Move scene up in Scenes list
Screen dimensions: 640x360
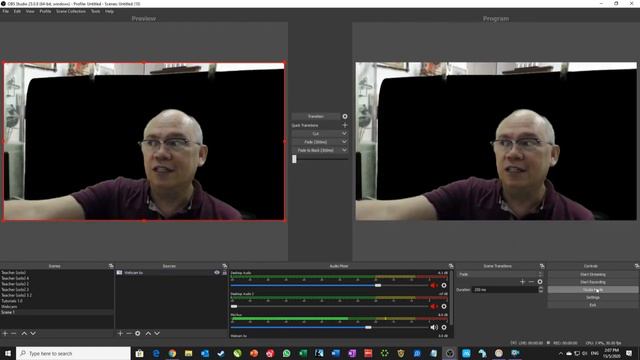(24, 333)
